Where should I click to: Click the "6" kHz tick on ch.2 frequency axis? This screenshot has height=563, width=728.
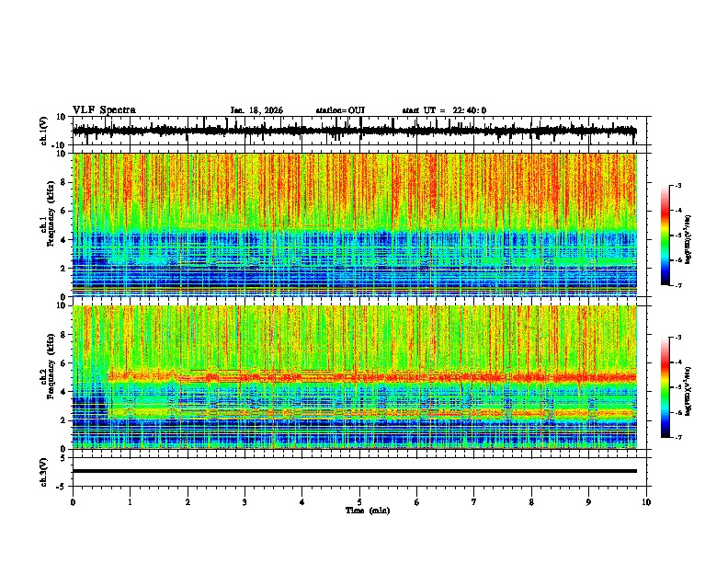[64, 363]
